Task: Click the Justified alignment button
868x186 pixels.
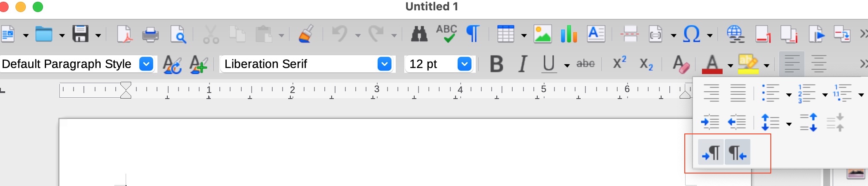Action: [x=738, y=93]
